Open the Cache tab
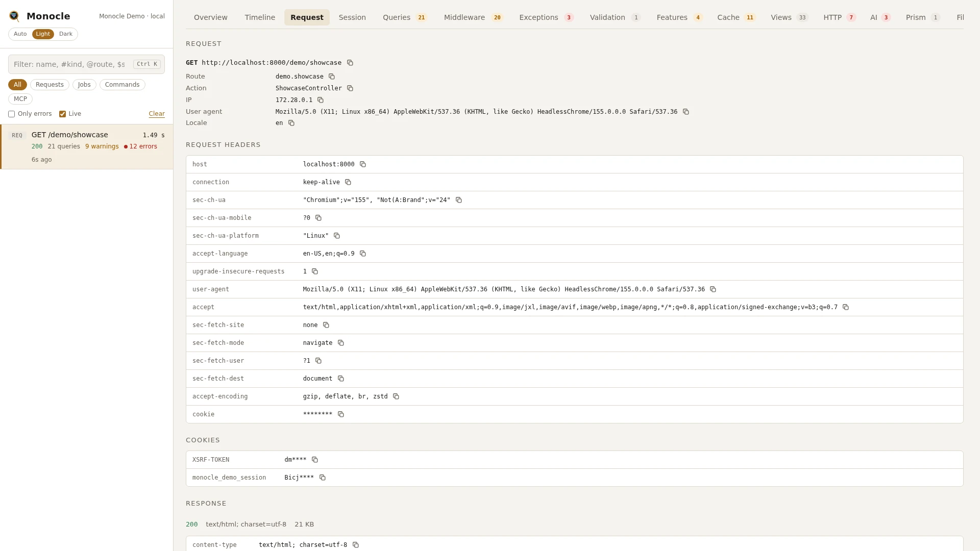Image resolution: width=980 pixels, height=551 pixels. pos(736,17)
